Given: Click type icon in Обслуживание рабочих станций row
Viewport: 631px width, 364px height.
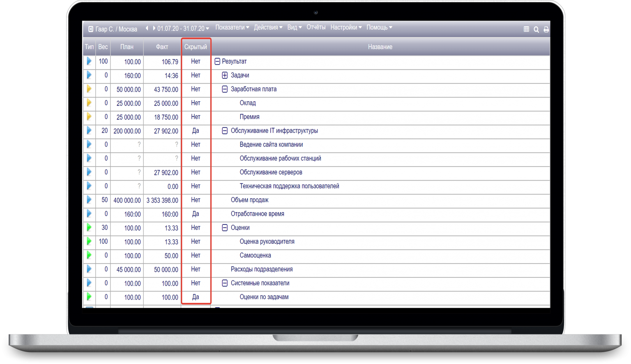Looking at the screenshot, I should [89, 158].
